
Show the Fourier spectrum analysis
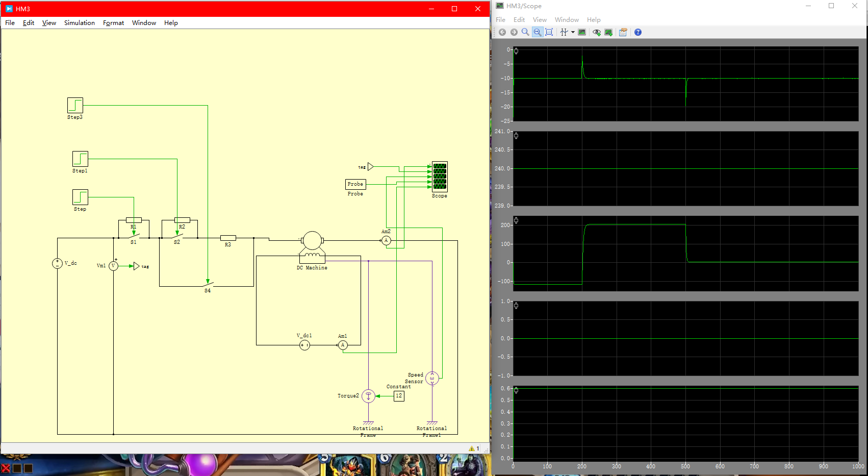click(582, 32)
